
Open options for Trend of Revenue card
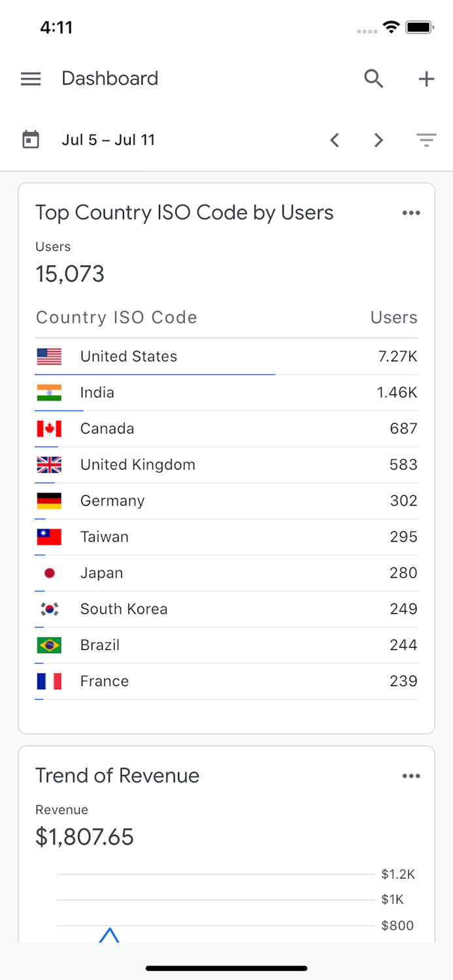[x=411, y=776]
